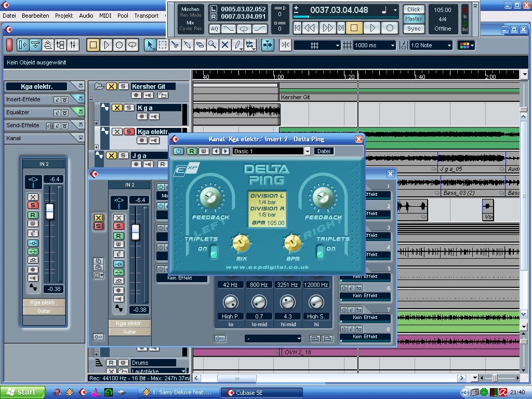Toggle Snap in the project toolbar
The width and height of the screenshot is (532, 399).
click(285, 45)
